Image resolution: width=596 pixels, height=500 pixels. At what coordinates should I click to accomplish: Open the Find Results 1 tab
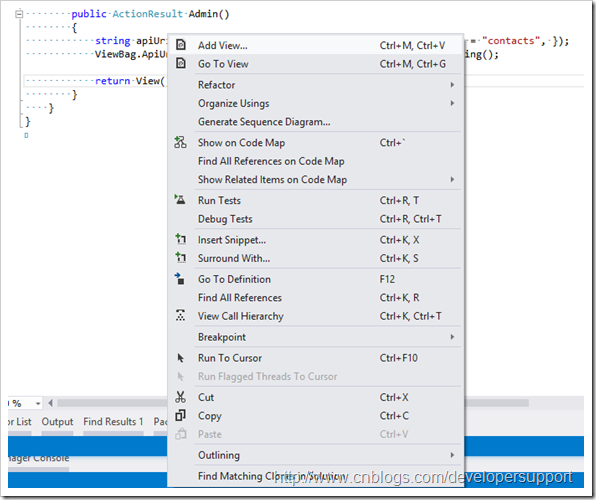(113, 422)
